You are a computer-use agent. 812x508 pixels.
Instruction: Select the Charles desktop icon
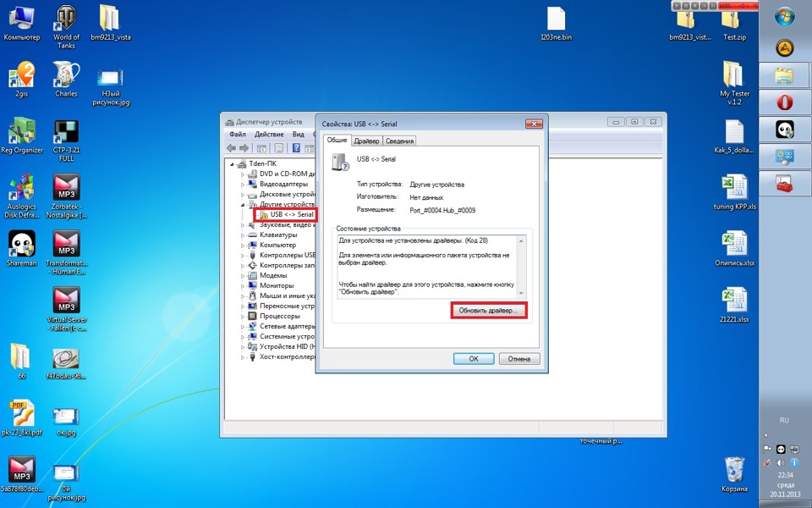pyautogui.click(x=66, y=79)
